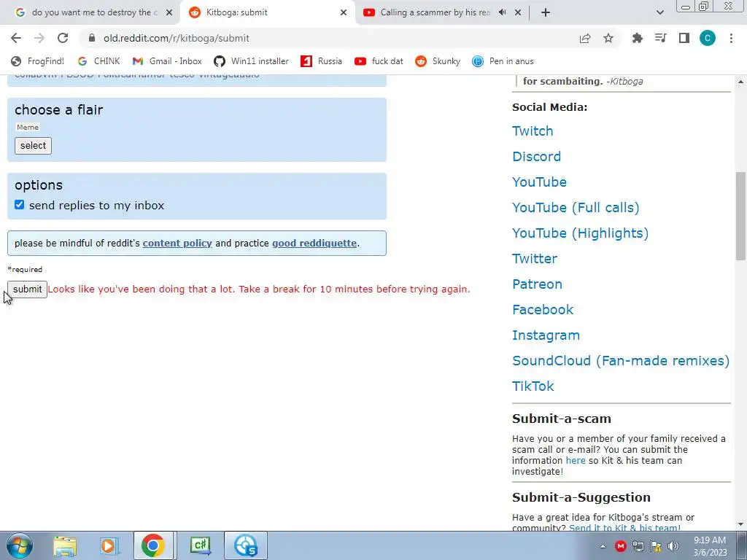747x560 pixels.
Task: Close the YouTube scammer video tab
Action: point(518,12)
